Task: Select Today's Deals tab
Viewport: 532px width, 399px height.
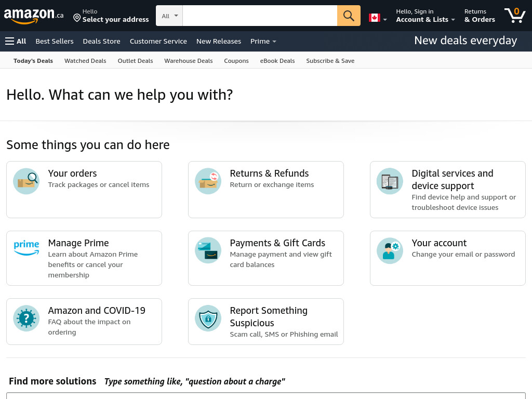Action: [x=33, y=61]
